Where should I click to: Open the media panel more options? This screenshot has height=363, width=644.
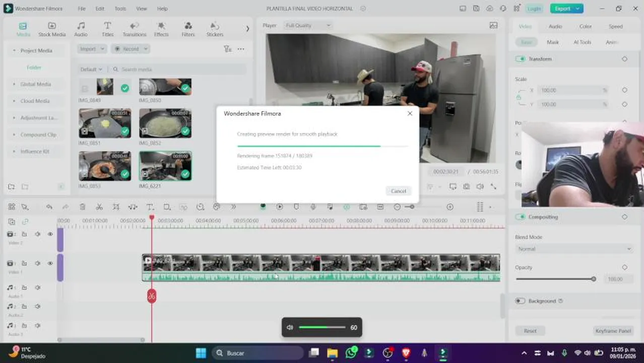(x=241, y=49)
